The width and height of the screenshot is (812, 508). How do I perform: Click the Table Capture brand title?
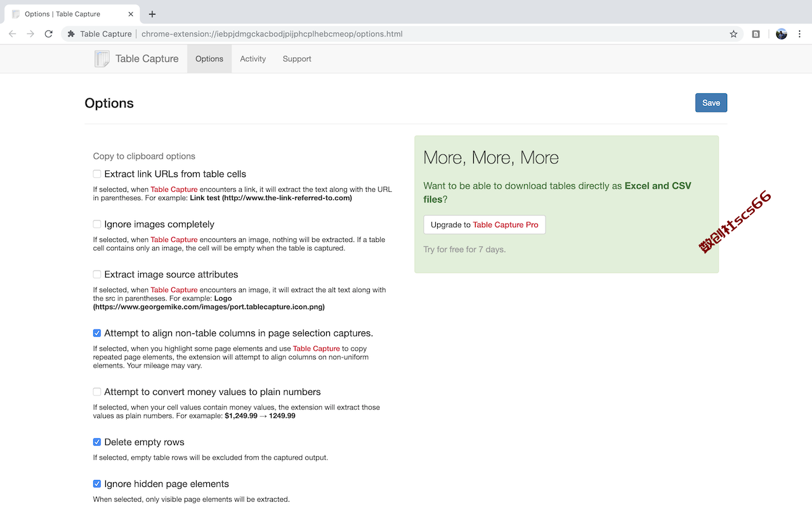(147, 58)
